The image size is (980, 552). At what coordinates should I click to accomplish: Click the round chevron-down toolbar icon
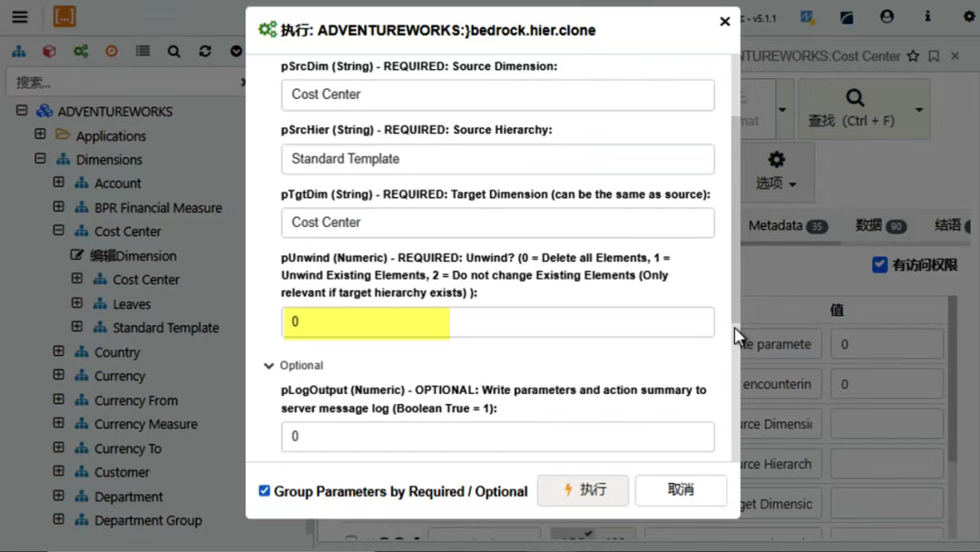pos(236,51)
